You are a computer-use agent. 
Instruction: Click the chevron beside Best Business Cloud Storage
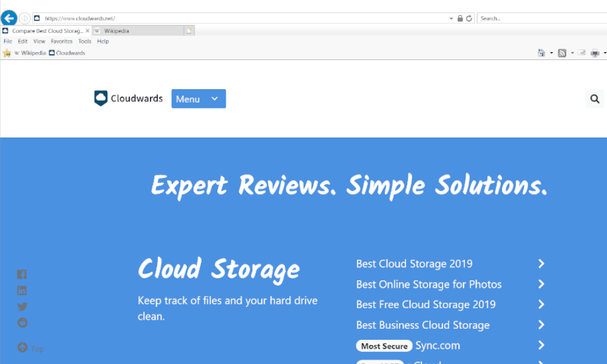point(541,325)
